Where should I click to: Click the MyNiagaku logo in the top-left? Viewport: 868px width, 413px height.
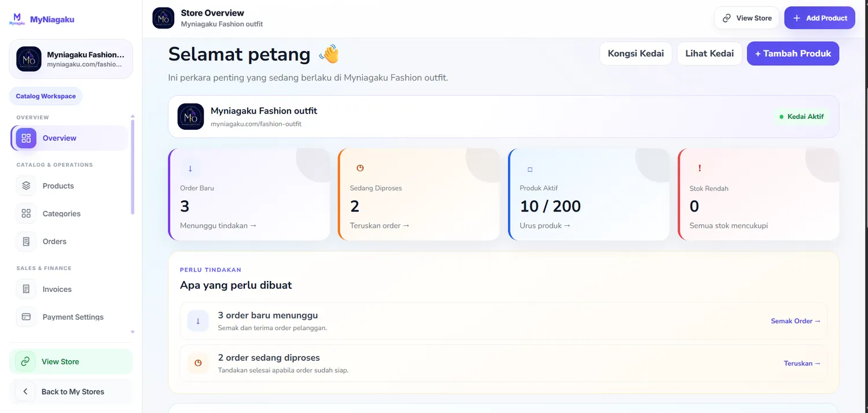[17, 19]
